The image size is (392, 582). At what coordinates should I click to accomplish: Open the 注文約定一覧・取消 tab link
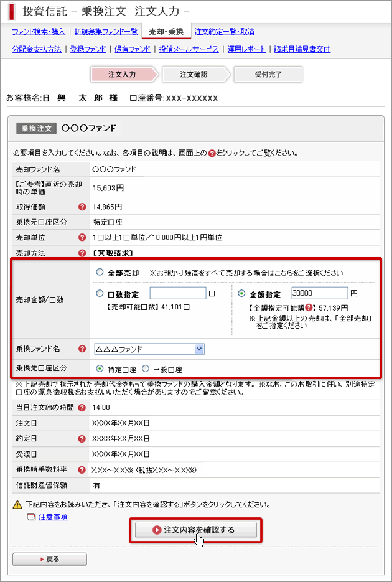click(x=225, y=32)
